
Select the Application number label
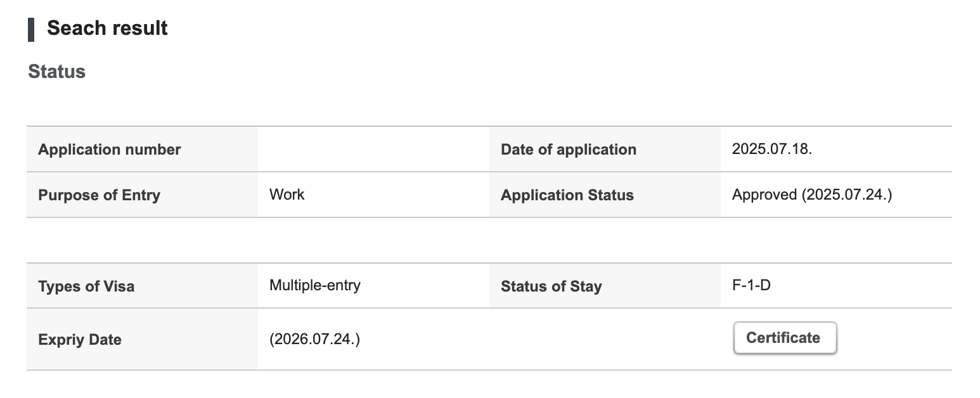(109, 150)
